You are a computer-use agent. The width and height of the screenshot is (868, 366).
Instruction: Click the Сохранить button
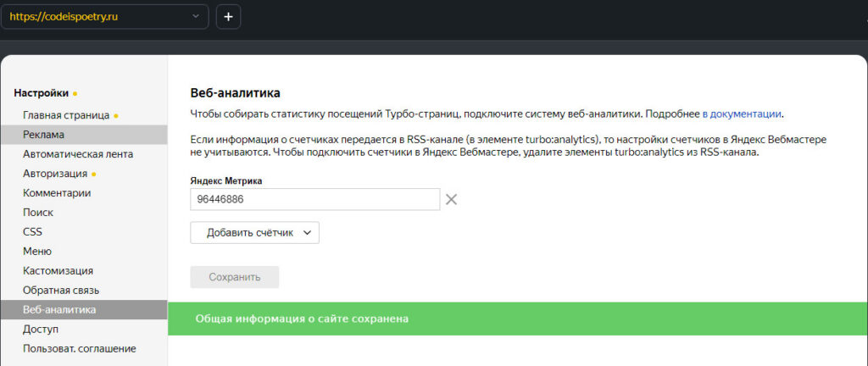click(x=234, y=277)
